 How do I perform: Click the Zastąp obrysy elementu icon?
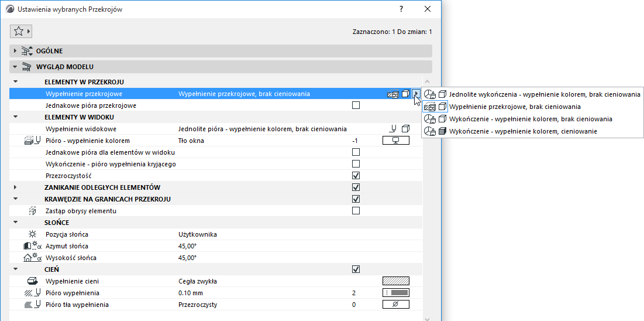pyautogui.click(x=32, y=211)
